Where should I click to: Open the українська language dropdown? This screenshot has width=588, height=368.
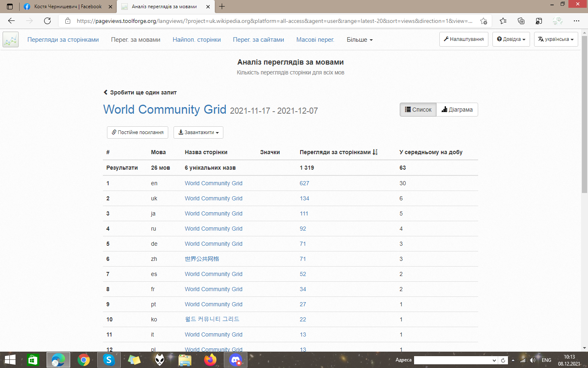[556, 39]
